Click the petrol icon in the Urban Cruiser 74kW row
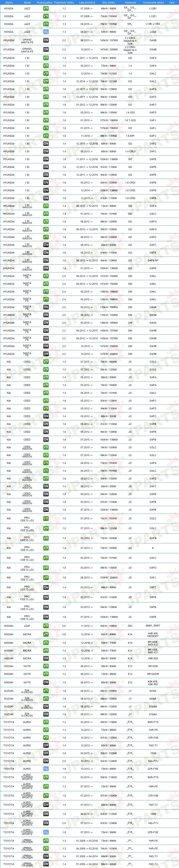The image size is (179, 868). (x=46, y=849)
